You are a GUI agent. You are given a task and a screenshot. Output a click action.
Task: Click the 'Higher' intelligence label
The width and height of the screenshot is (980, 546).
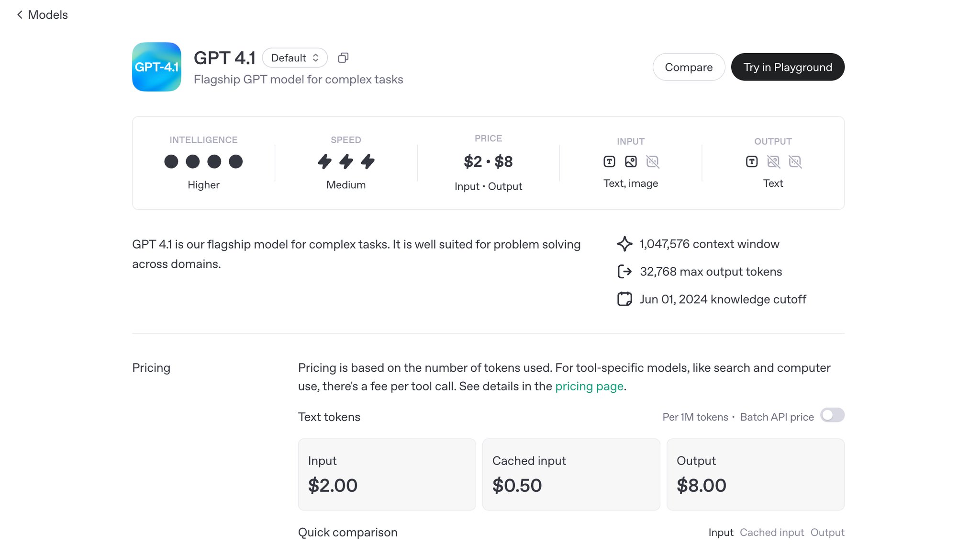[x=203, y=185]
